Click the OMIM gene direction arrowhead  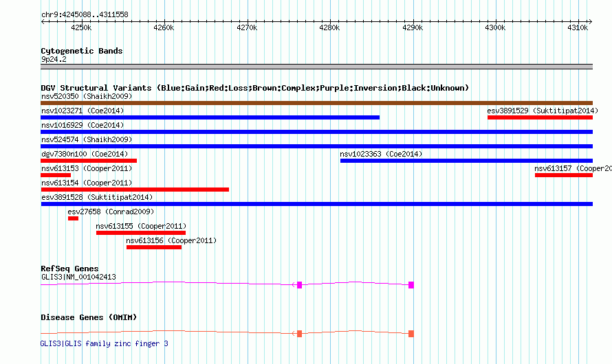(294, 334)
